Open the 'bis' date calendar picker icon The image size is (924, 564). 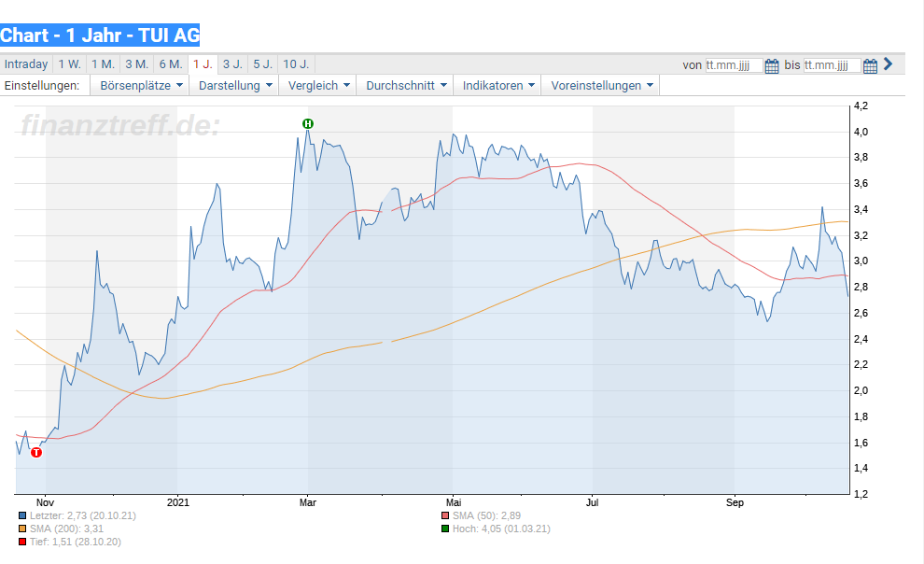pyautogui.click(x=870, y=66)
